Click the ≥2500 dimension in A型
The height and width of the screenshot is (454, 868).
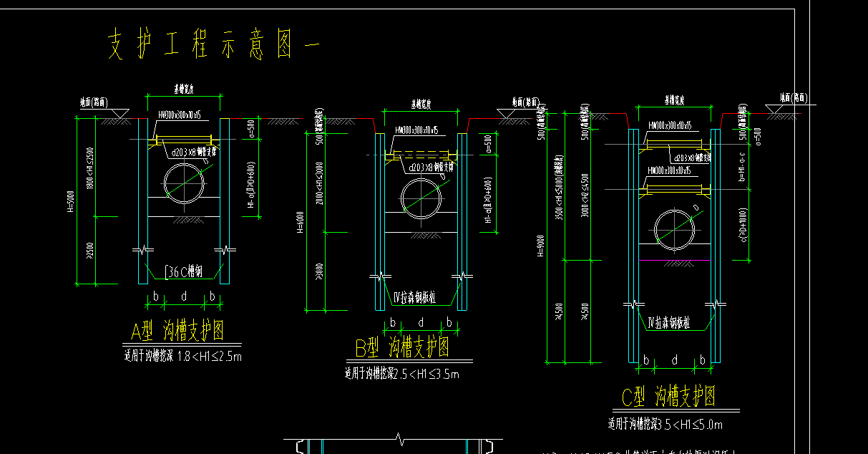pyautogui.click(x=92, y=252)
